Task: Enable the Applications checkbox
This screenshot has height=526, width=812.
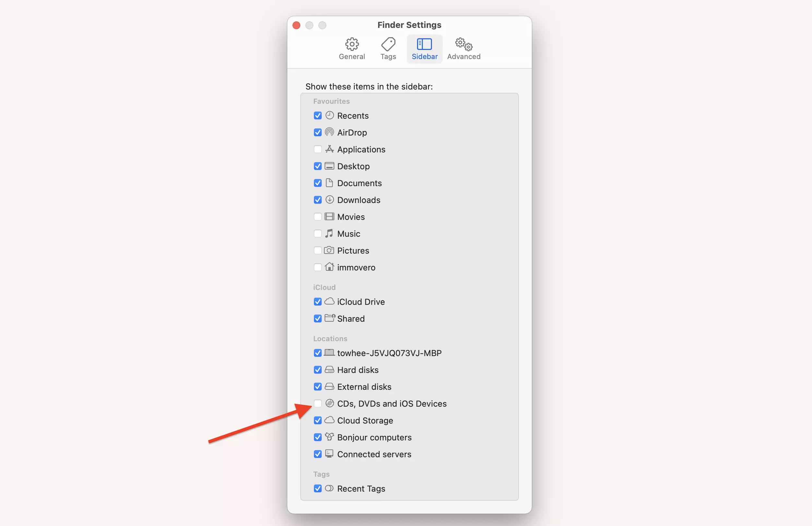Action: pyautogui.click(x=318, y=149)
